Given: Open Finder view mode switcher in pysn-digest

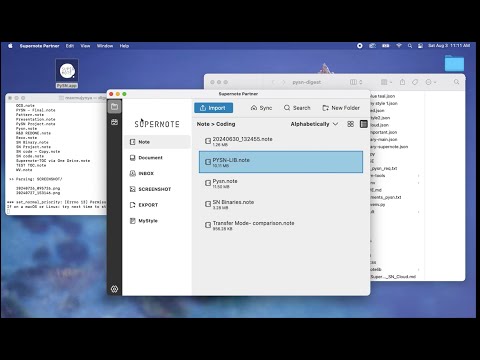Looking at the screenshot, I should (356, 82).
